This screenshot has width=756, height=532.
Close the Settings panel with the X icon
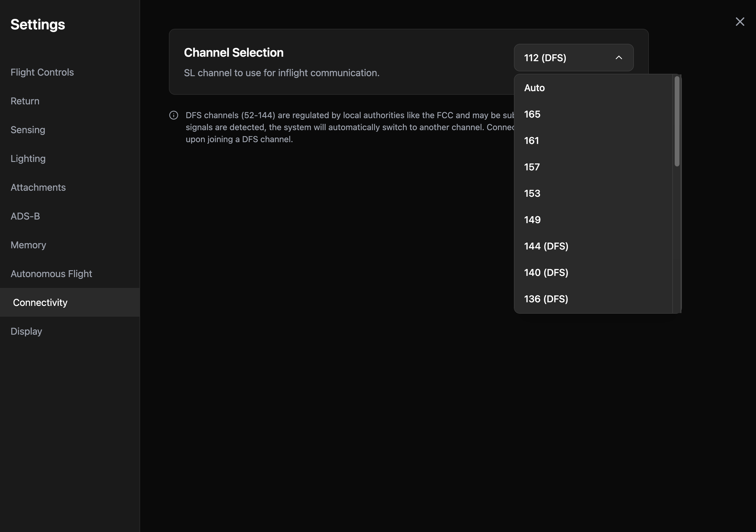point(740,22)
